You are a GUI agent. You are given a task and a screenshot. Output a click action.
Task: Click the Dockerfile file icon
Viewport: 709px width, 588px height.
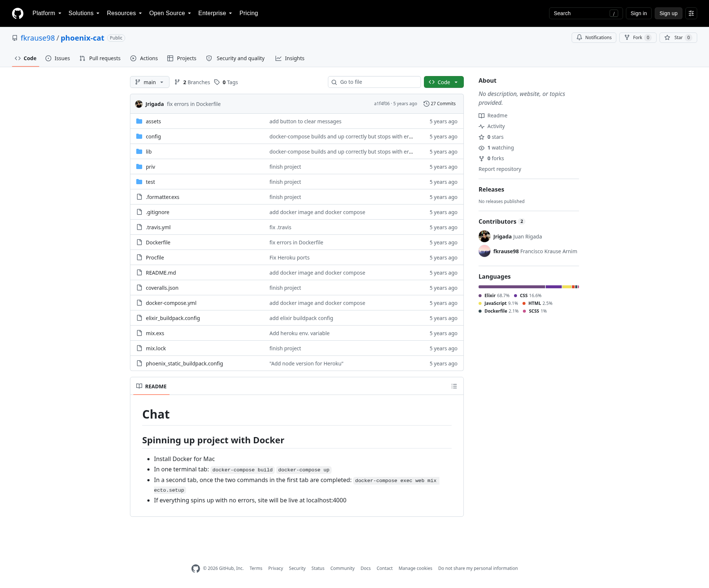(139, 242)
